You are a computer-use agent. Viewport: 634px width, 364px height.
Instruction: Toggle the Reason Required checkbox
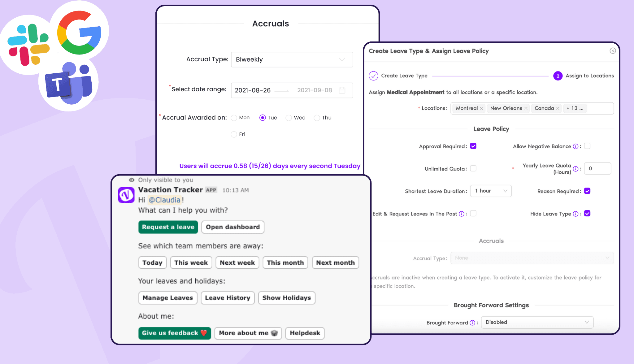pos(587,191)
